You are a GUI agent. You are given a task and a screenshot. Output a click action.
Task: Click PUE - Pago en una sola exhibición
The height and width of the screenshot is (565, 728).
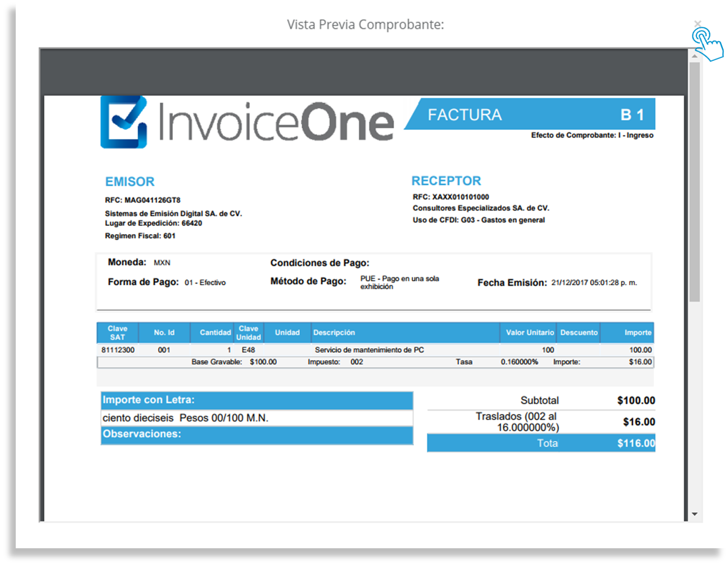400,283
